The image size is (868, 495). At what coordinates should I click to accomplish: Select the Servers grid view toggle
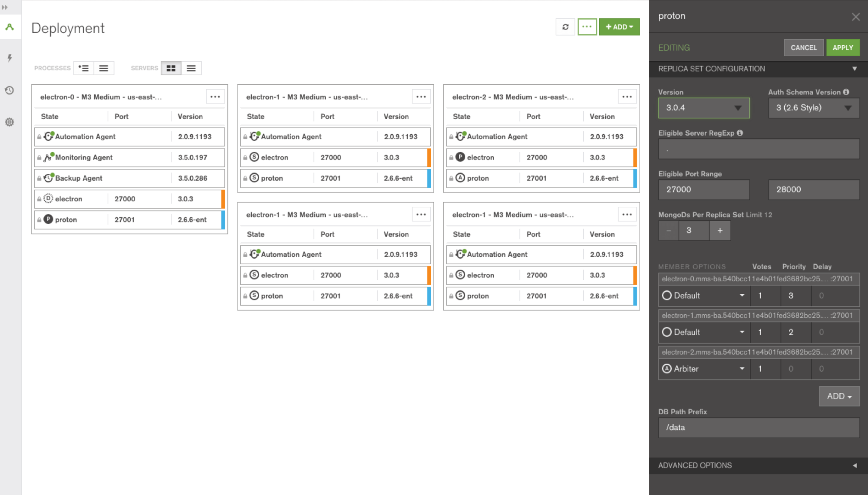click(x=171, y=68)
